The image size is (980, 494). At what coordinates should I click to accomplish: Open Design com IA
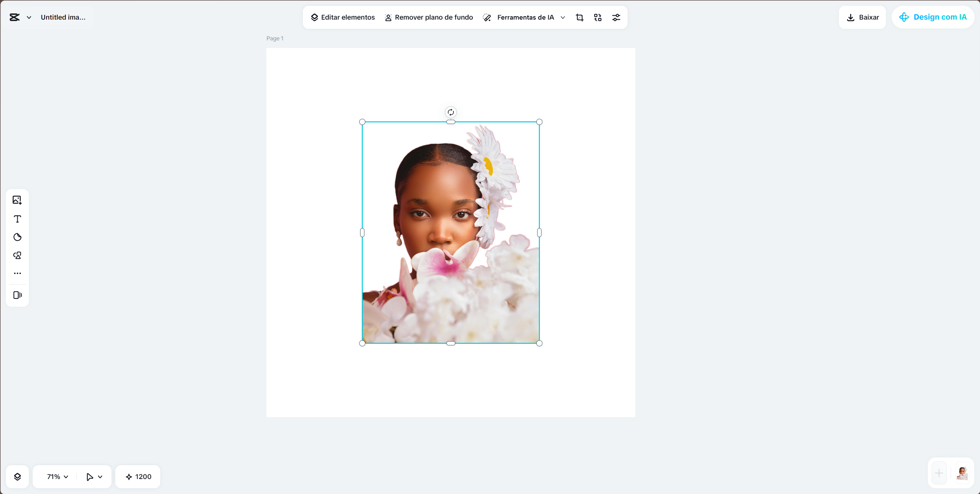(x=933, y=17)
